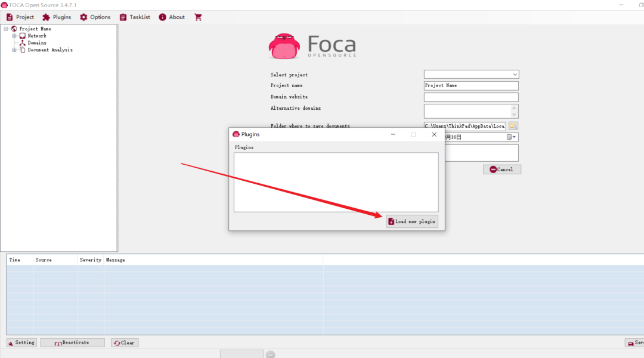The width and height of the screenshot is (644, 358).
Task: Click the Plugins puzzle piece icon
Action: [x=46, y=17]
